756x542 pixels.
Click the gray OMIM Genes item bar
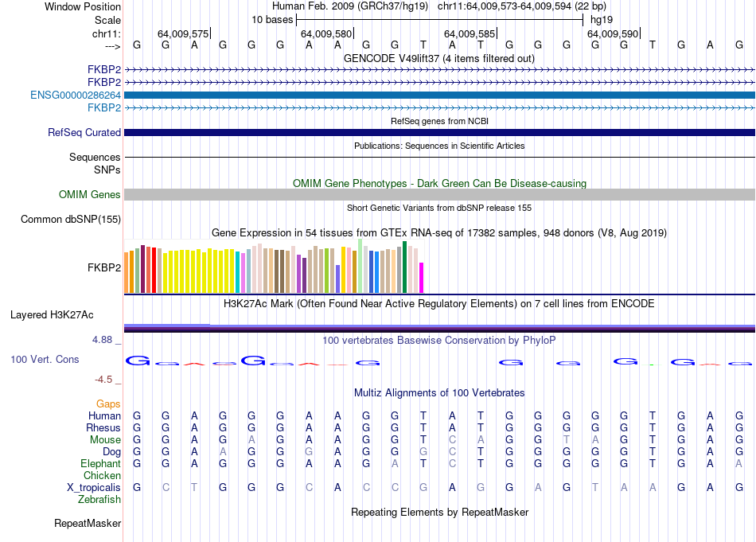tap(439, 194)
